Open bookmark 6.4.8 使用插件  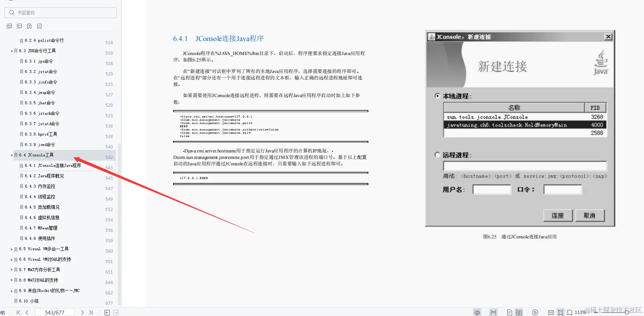click(x=40, y=238)
